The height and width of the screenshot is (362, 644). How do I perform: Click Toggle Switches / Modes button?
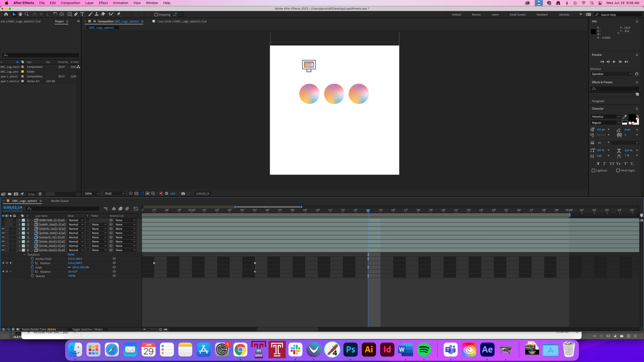click(87, 329)
